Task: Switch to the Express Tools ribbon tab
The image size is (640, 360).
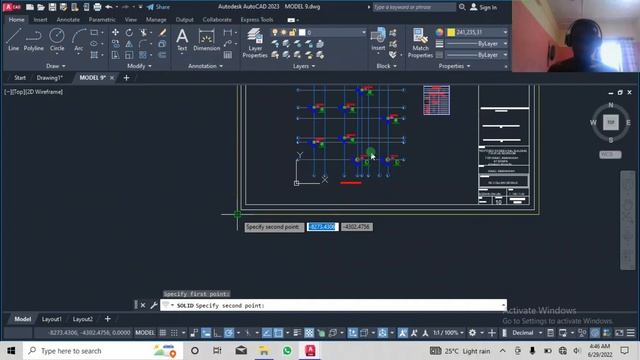Action: tap(257, 20)
